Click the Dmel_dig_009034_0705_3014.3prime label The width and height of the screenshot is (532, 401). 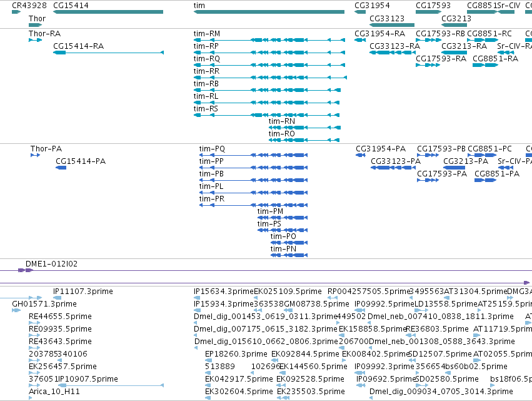point(441,392)
